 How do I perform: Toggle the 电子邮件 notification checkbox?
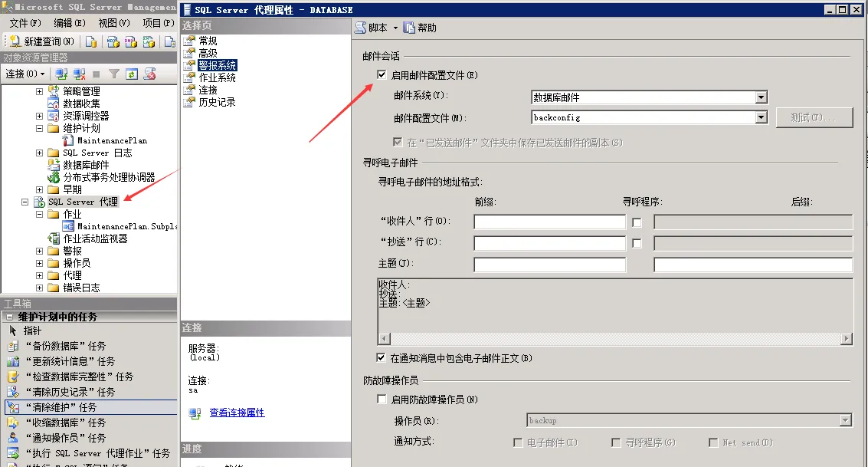pyautogui.click(x=518, y=442)
